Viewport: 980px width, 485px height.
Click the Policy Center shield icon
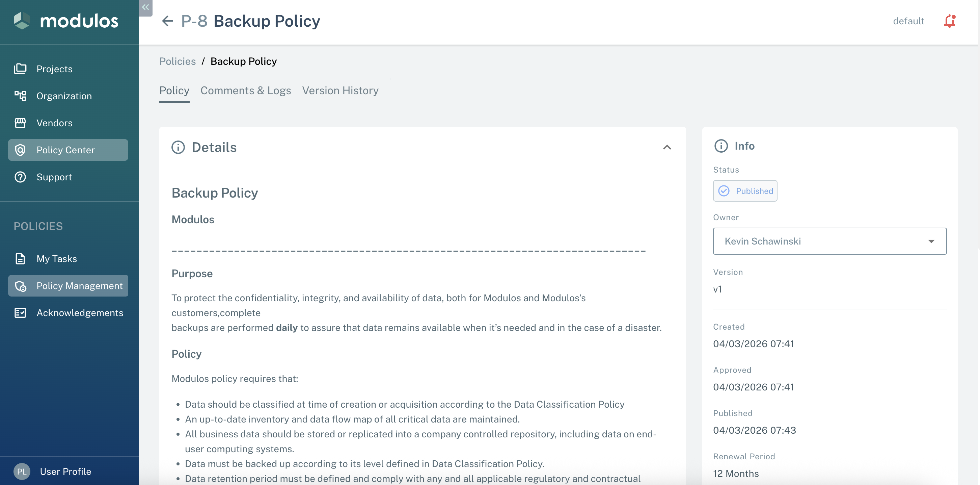pyautogui.click(x=21, y=150)
